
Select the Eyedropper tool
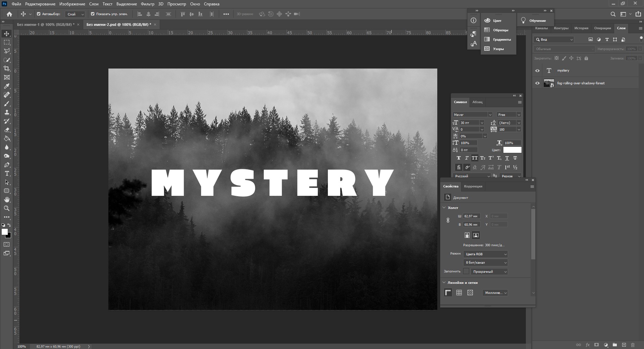[x=7, y=86]
